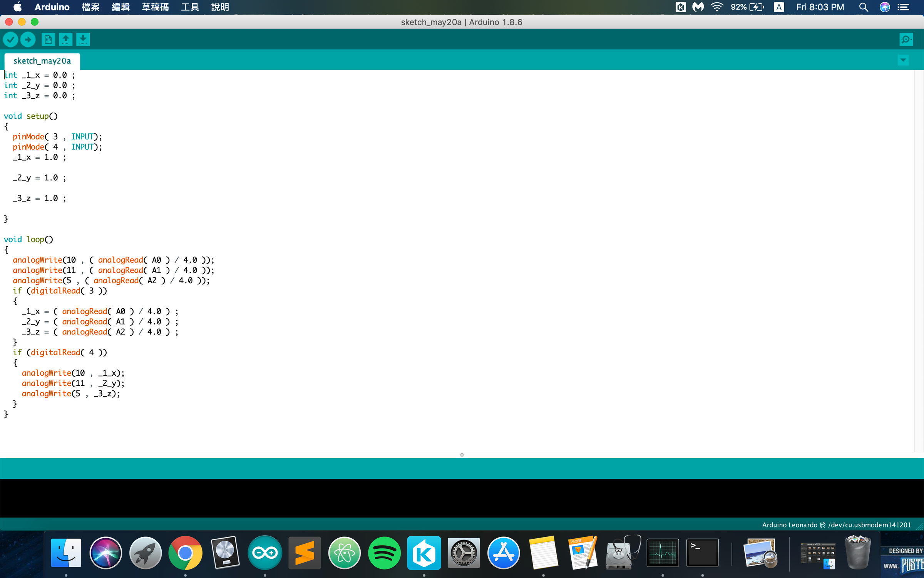Click the console divider resize handle
This screenshot has width=924, height=578.
coord(462,455)
